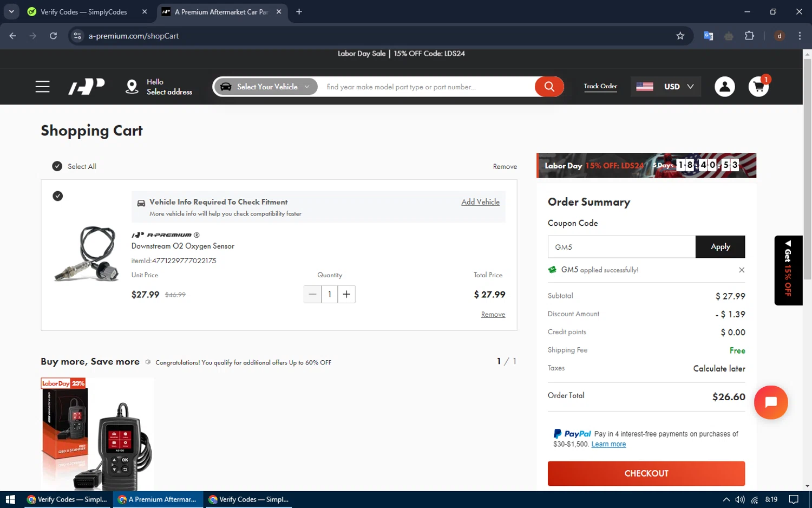Open the volume control in system tray

[740, 499]
